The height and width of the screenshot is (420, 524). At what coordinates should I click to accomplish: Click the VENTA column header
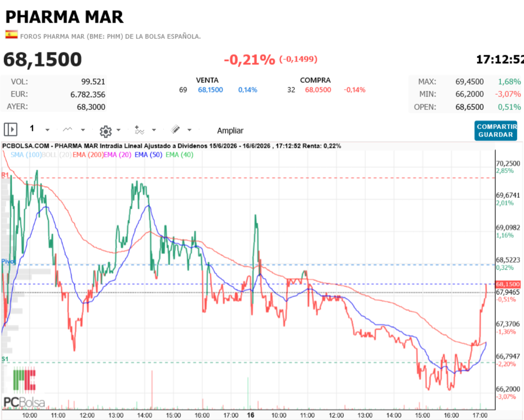click(207, 80)
